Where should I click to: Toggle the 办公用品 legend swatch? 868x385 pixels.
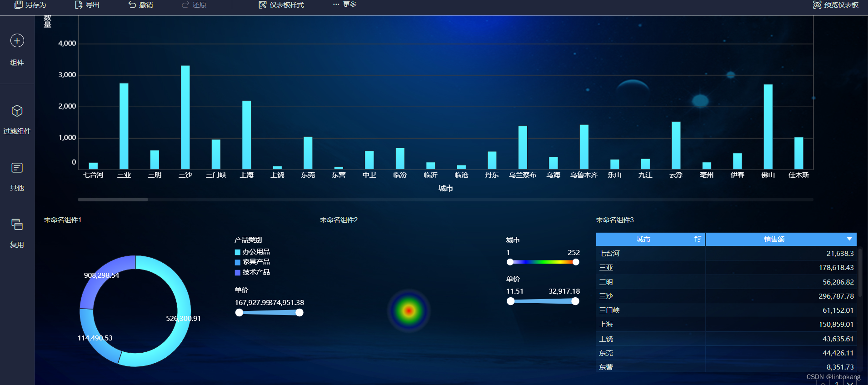(237, 252)
